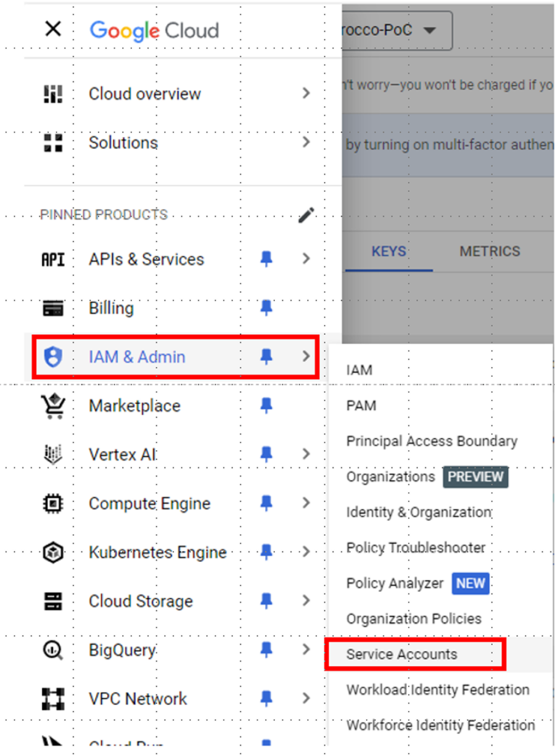Image resolution: width=555 pixels, height=756 pixels.
Task: Select Service Accounts in the submenu
Action: tap(402, 654)
